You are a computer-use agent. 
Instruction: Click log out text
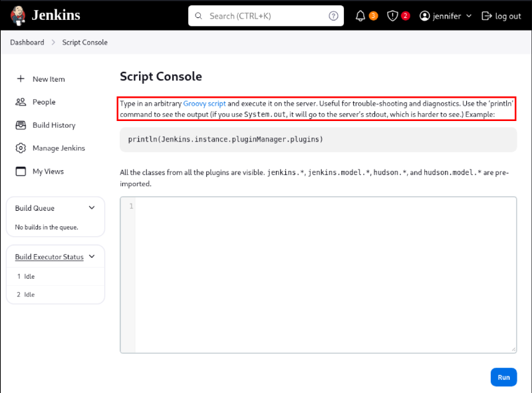pos(508,16)
